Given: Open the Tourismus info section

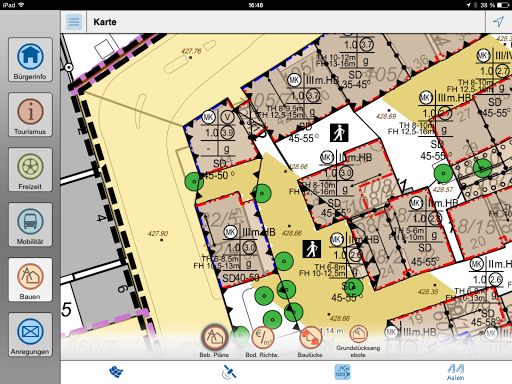Looking at the screenshot, I should pos(30,115).
